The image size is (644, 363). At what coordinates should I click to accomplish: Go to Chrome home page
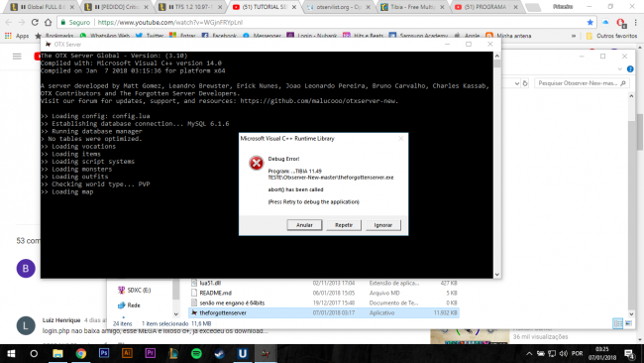pyautogui.click(x=49, y=22)
